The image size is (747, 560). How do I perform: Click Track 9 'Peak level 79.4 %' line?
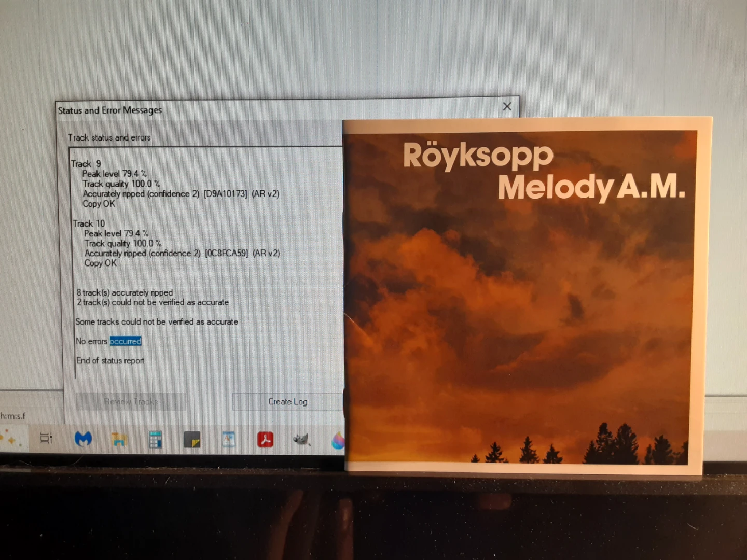click(x=114, y=174)
